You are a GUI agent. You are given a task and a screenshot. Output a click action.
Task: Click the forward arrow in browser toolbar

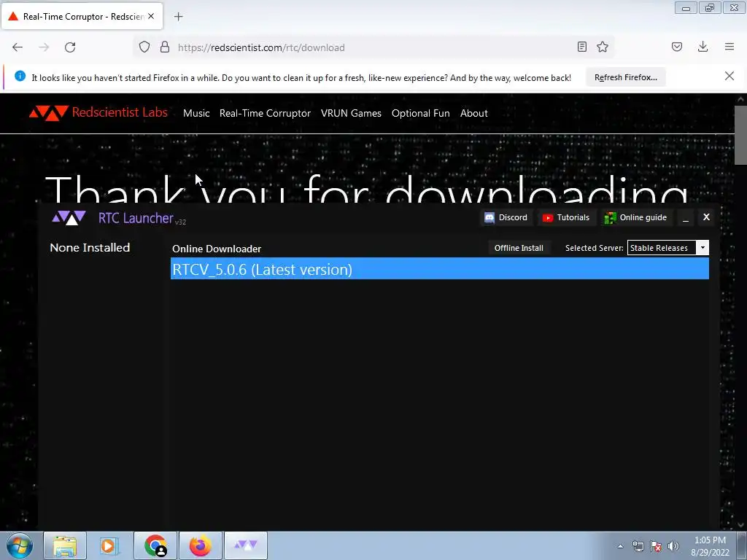pyautogui.click(x=44, y=47)
